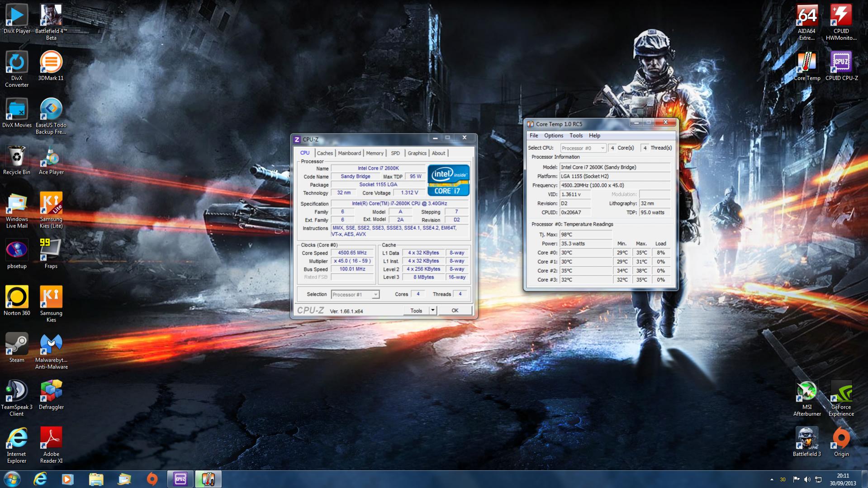Select the Battlefield 3 desktop icon
The height and width of the screenshot is (488, 868).
click(x=806, y=442)
